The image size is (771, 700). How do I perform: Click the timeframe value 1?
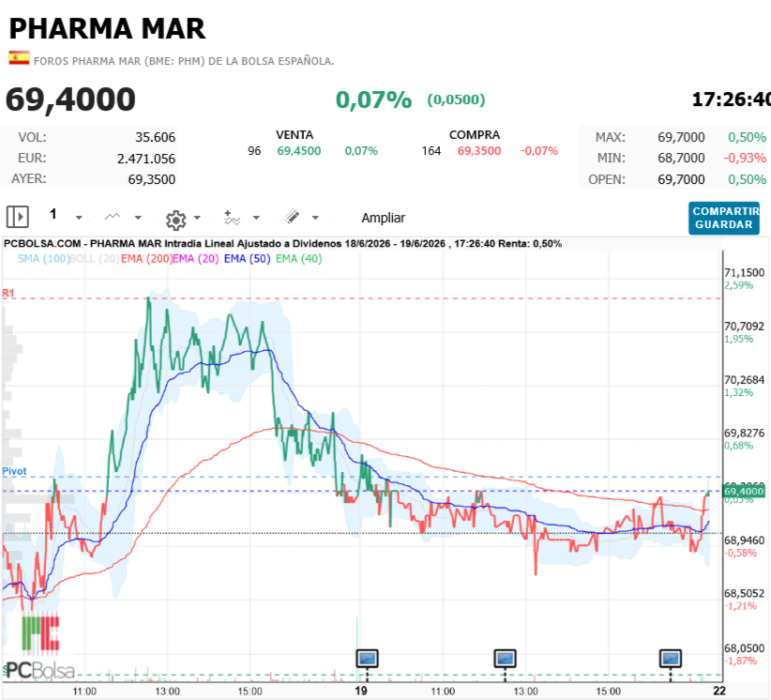tap(53, 214)
